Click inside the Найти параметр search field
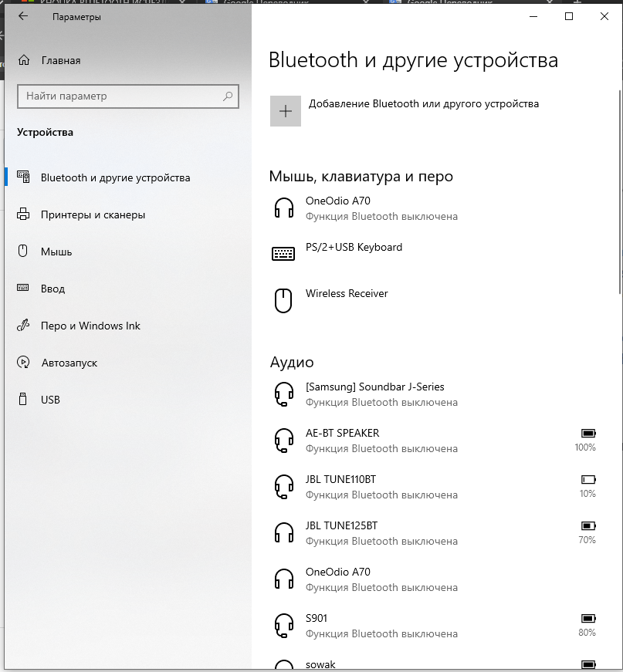The width and height of the screenshot is (623, 672). [x=116, y=96]
